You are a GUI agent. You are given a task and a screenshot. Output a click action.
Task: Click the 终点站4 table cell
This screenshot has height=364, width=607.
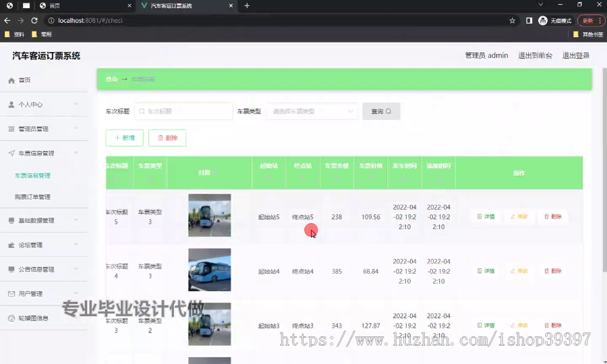303,272
